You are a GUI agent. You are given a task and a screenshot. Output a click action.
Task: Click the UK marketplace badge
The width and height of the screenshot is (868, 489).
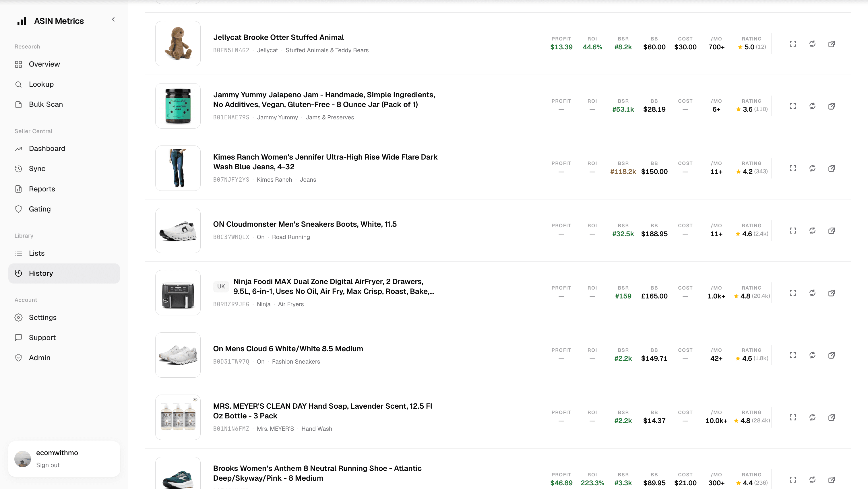click(x=221, y=287)
